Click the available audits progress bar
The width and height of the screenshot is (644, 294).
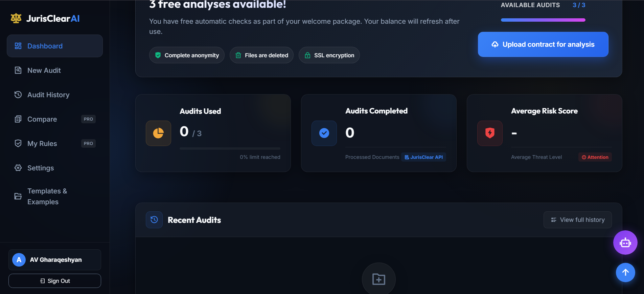[x=543, y=20]
